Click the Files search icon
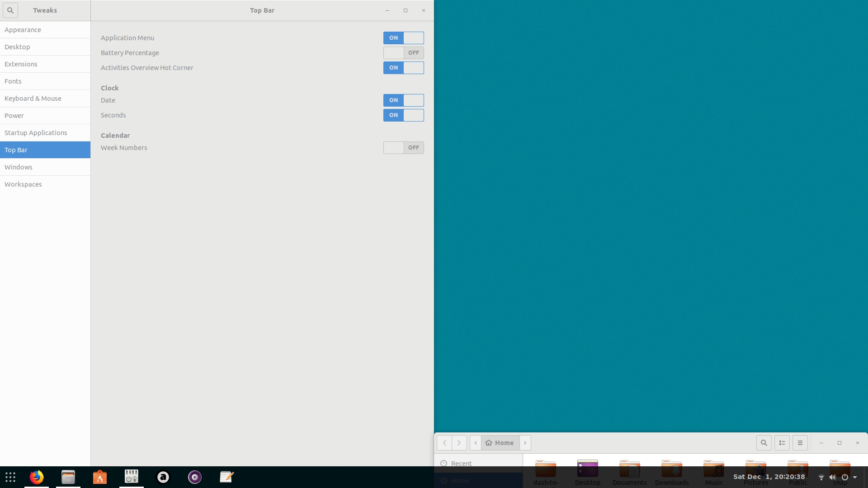 point(764,443)
